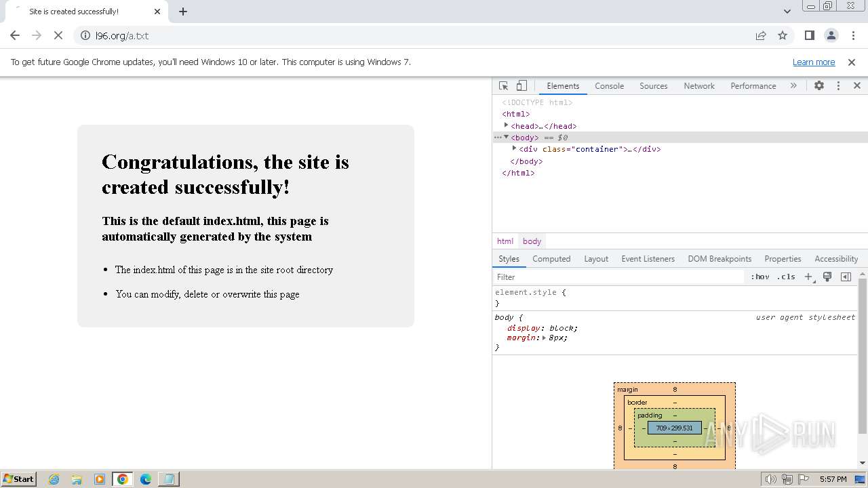Image resolution: width=868 pixels, height=488 pixels.
Task: Open the tab search chevron
Action: tap(787, 12)
